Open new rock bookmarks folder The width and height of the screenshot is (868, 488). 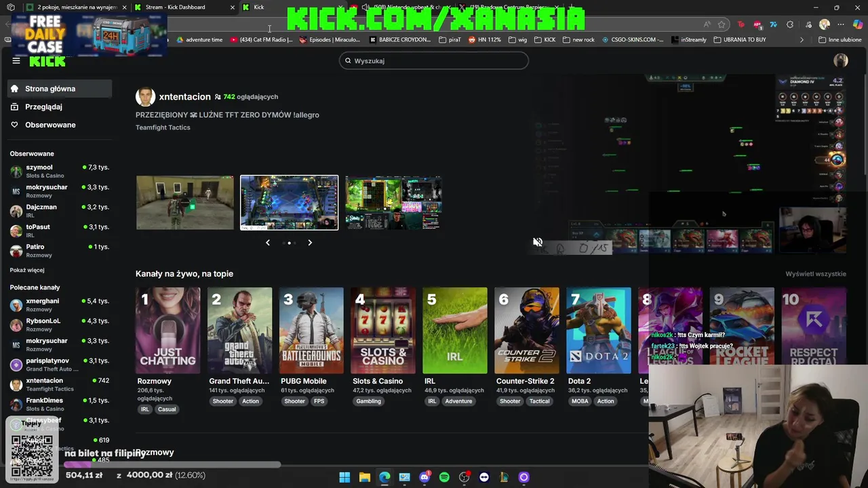click(x=578, y=39)
